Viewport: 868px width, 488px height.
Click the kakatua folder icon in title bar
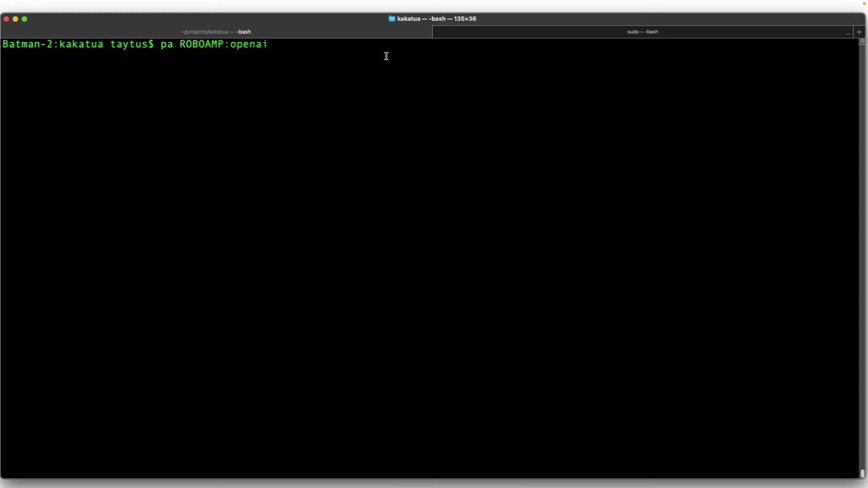391,18
